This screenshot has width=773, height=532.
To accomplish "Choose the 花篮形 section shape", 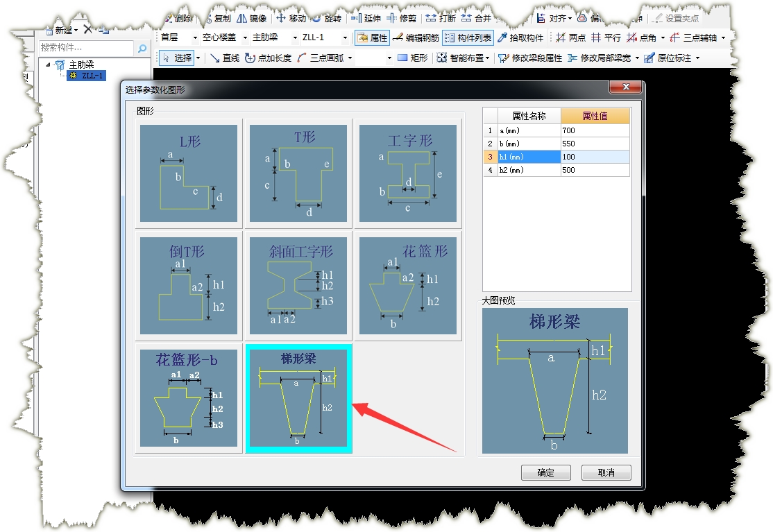I will click(x=408, y=286).
